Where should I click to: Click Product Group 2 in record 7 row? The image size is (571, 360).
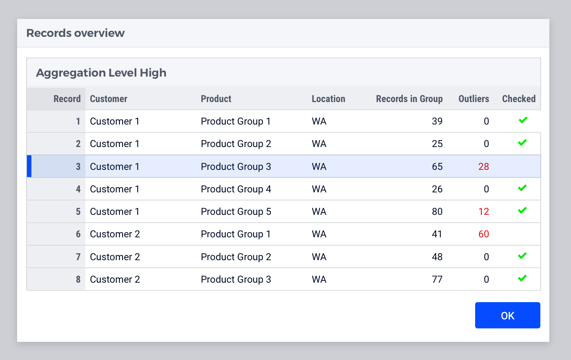(236, 257)
